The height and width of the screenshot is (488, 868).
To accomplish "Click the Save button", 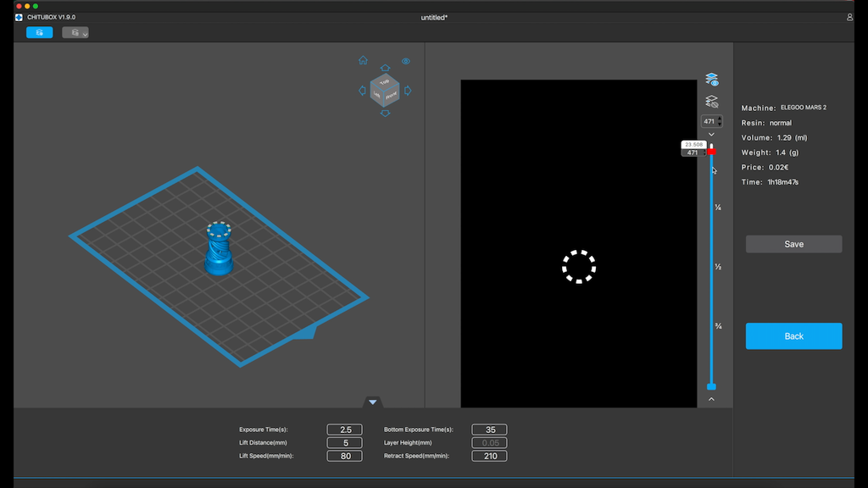I will (793, 244).
